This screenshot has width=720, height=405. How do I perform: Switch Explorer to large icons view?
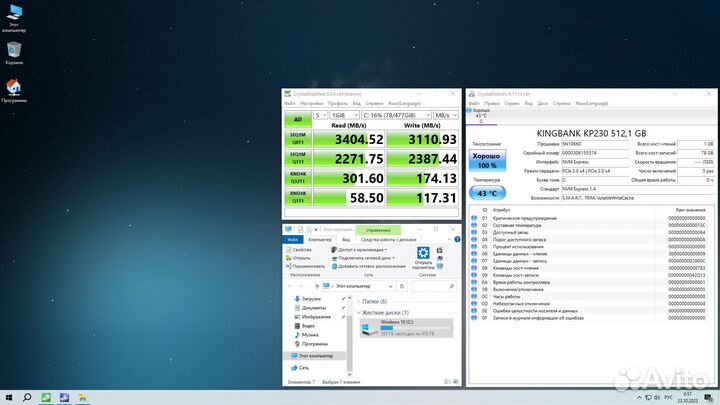(x=456, y=382)
